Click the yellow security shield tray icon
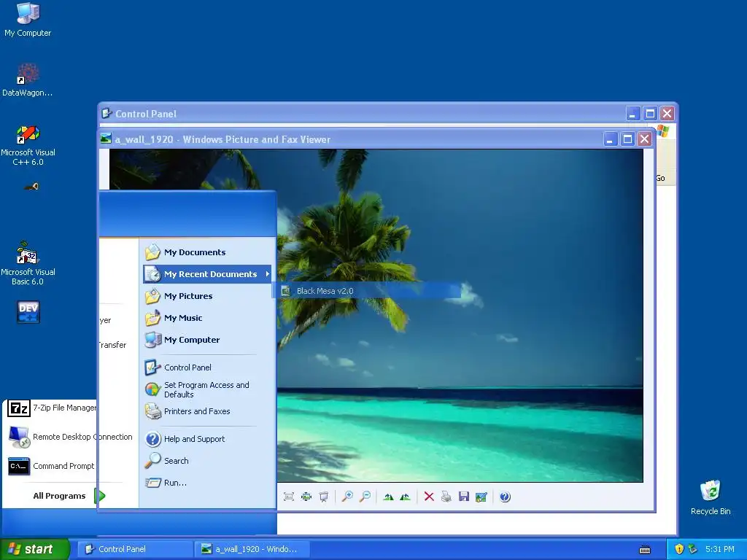The height and width of the screenshot is (560, 747). click(x=679, y=549)
